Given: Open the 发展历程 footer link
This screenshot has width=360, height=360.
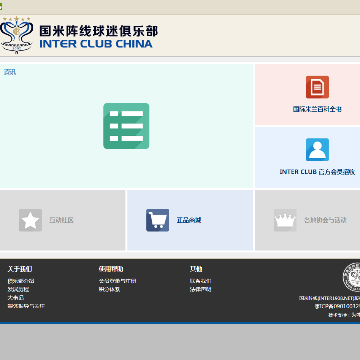Looking at the screenshot, I should 18,289.
